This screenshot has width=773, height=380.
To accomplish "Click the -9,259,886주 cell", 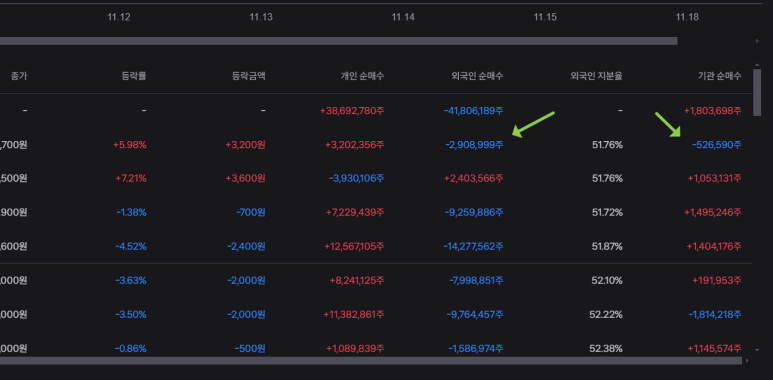I will point(474,212).
